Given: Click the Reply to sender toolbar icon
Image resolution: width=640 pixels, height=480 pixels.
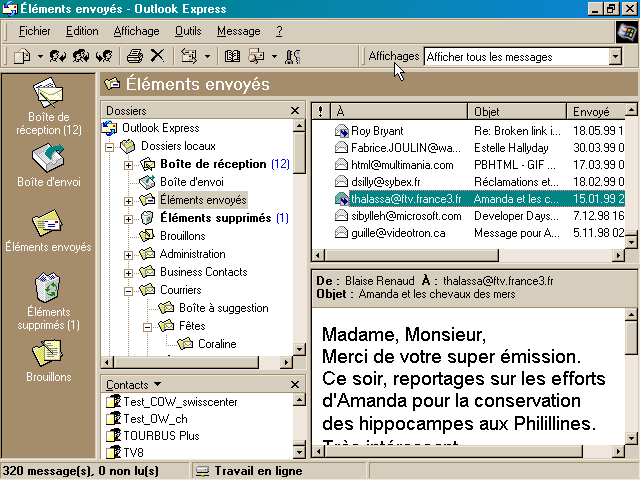Looking at the screenshot, I should pos(58,56).
